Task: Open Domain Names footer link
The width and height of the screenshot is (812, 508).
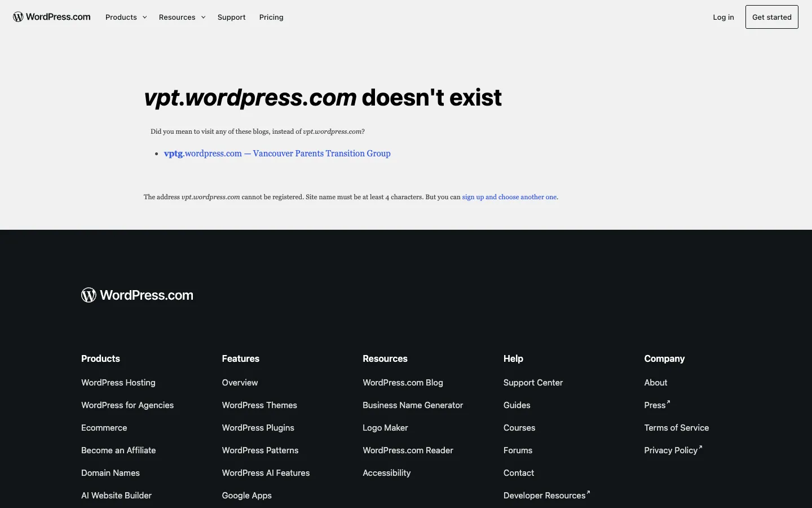Action: click(x=111, y=473)
